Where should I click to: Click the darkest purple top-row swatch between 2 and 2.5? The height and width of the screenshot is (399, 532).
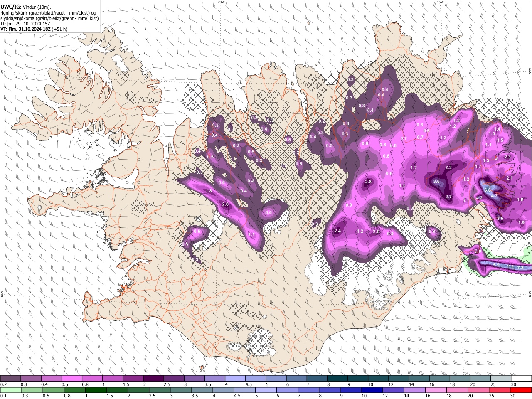point(153,379)
